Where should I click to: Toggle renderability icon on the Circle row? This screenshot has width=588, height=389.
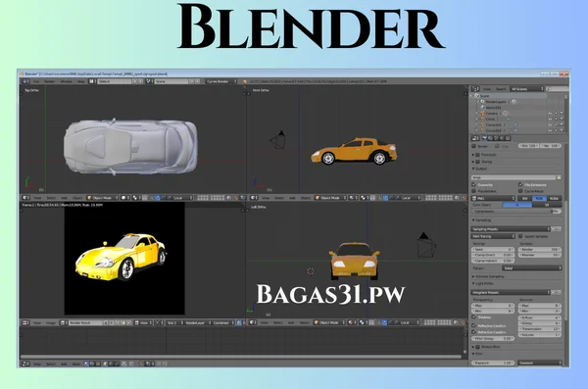click(562, 119)
